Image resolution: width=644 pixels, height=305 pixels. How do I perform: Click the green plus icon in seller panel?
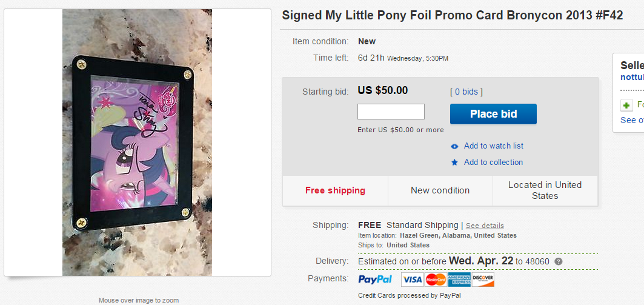tap(626, 106)
